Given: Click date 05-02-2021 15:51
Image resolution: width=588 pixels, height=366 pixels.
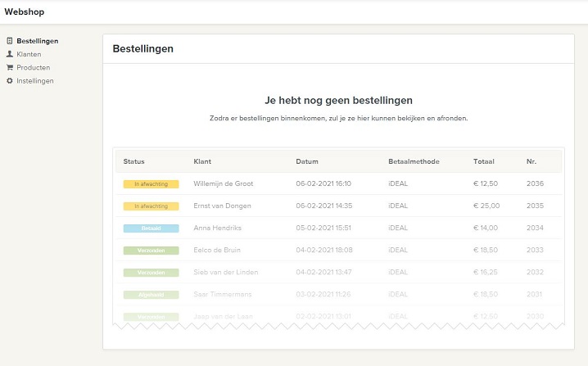Looking at the screenshot, I should 323,228.
